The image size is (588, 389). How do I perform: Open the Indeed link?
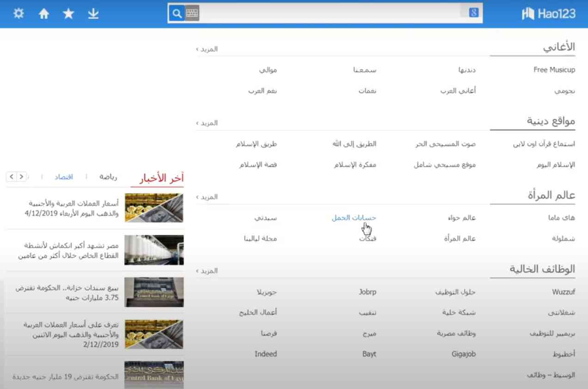pyautogui.click(x=266, y=354)
